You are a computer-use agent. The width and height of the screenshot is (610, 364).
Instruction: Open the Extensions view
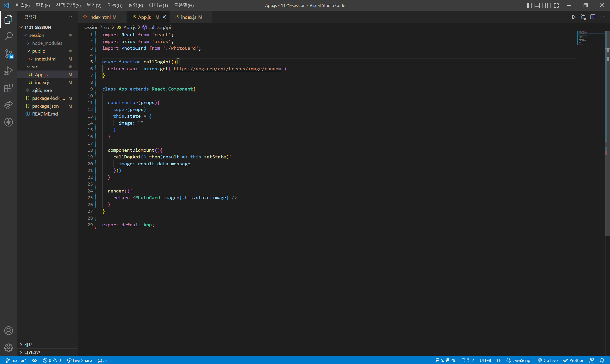point(9,88)
